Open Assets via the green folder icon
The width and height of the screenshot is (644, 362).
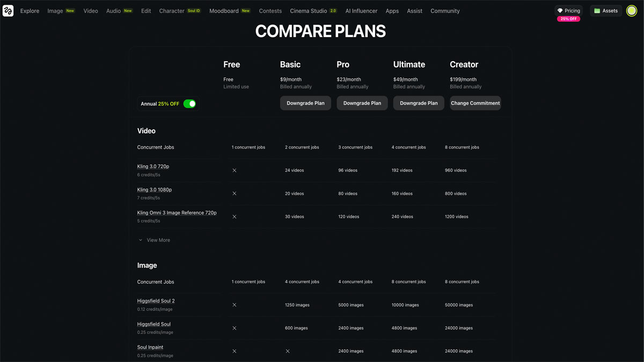[597, 10]
